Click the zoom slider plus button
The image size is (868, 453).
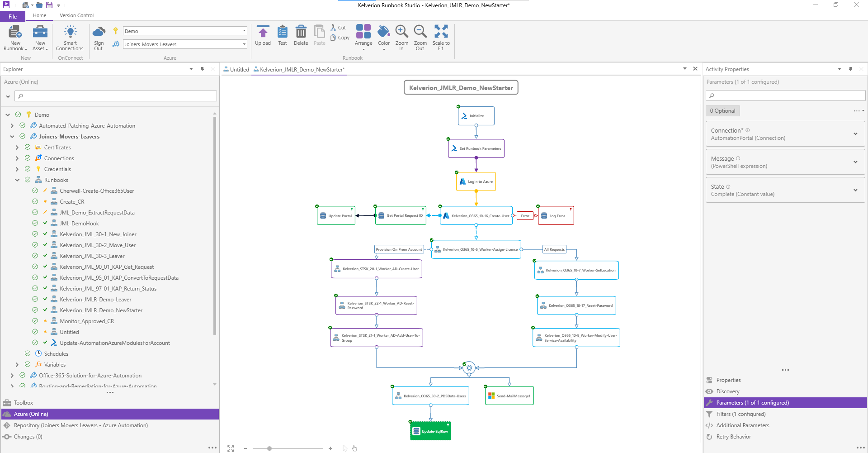point(330,448)
